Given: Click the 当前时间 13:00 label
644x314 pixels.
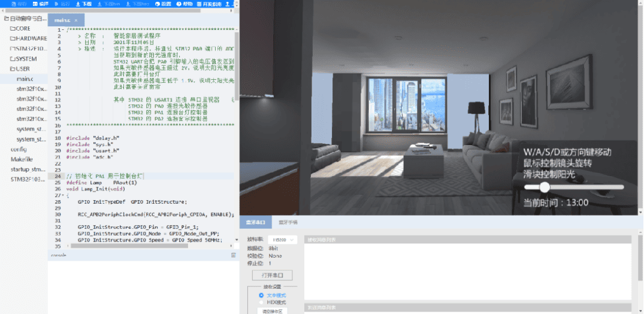Looking at the screenshot, I should pyautogui.click(x=556, y=203).
